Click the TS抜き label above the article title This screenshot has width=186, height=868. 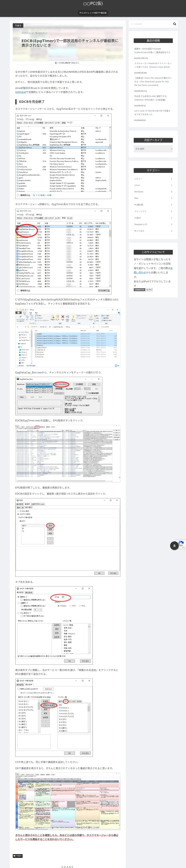point(18,25)
